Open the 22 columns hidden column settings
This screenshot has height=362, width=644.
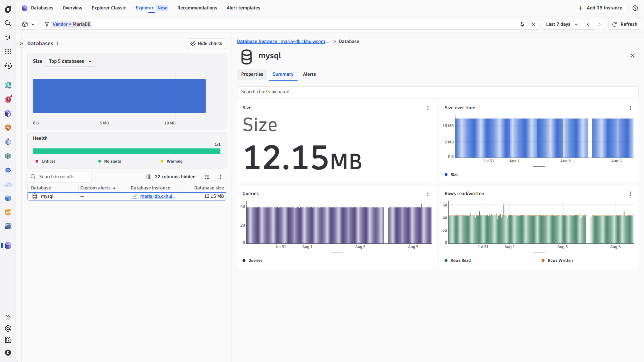(171, 177)
